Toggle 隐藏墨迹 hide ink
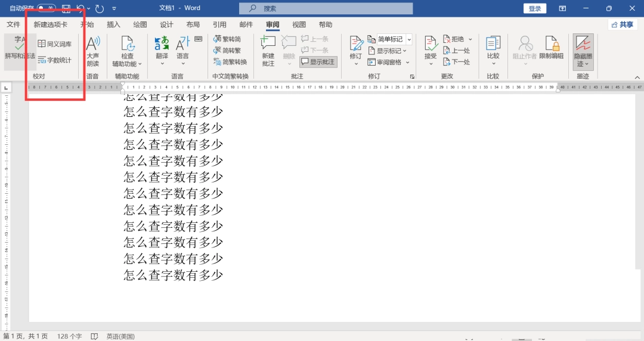The width and height of the screenshot is (644, 341). pyautogui.click(x=583, y=51)
